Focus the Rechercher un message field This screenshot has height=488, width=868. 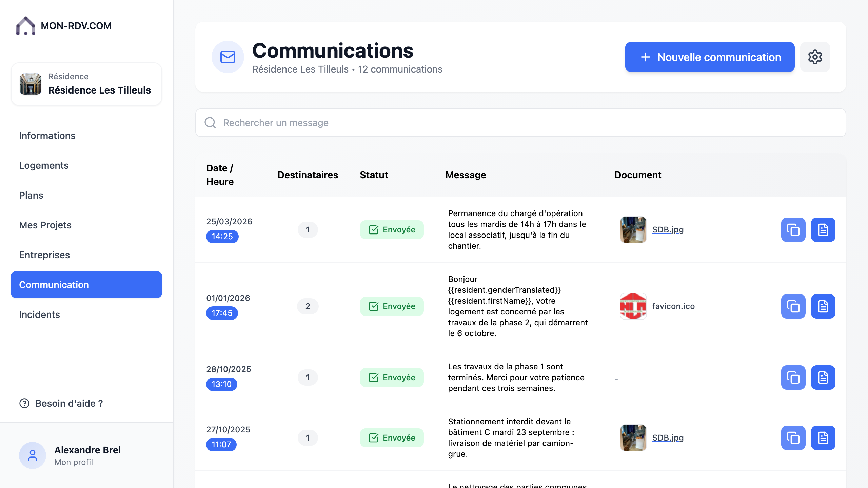(520, 123)
